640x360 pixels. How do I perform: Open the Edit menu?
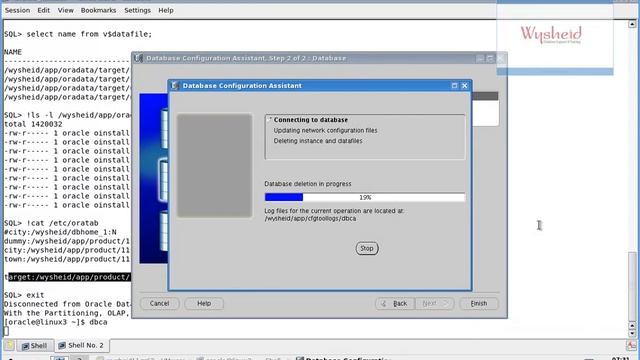click(x=43, y=10)
